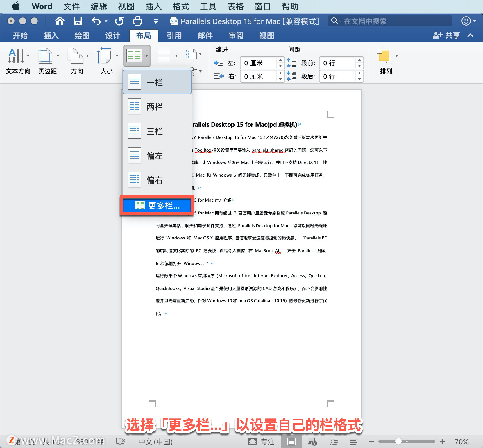Image resolution: width=483 pixels, height=448 pixels.
Task: Choose 偏左 column layout
Action: click(x=157, y=155)
